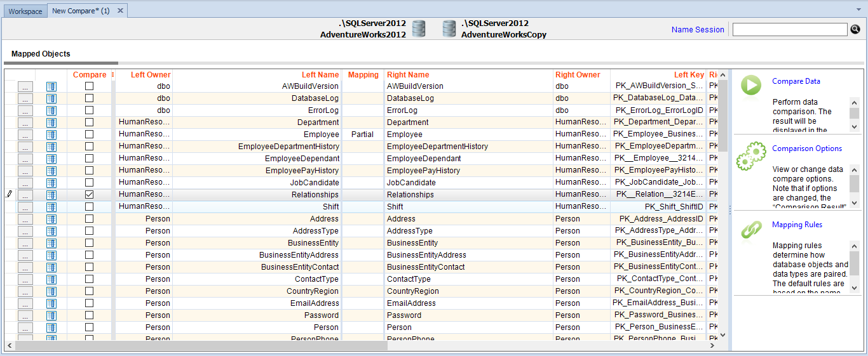Image resolution: width=868 pixels, height=356 pixels.
Task: Click column mapping icon in DatabaseLog row
Action: pyautogui.click(x=51, y=98)
